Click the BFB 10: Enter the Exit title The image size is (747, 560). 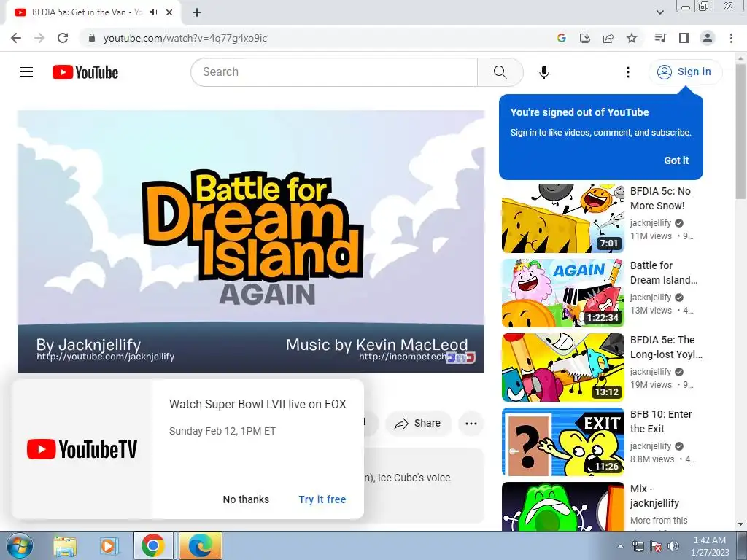661,421
